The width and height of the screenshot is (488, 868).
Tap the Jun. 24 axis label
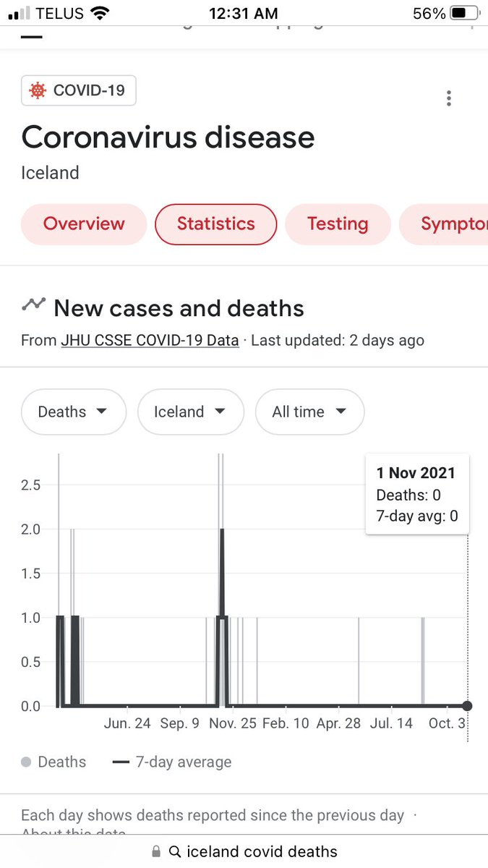[127, 723]
